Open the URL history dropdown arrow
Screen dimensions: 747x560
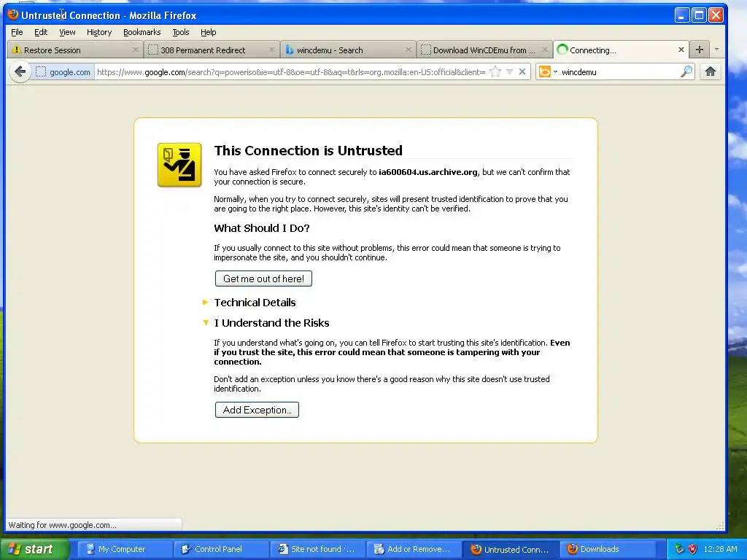point(509,72)
